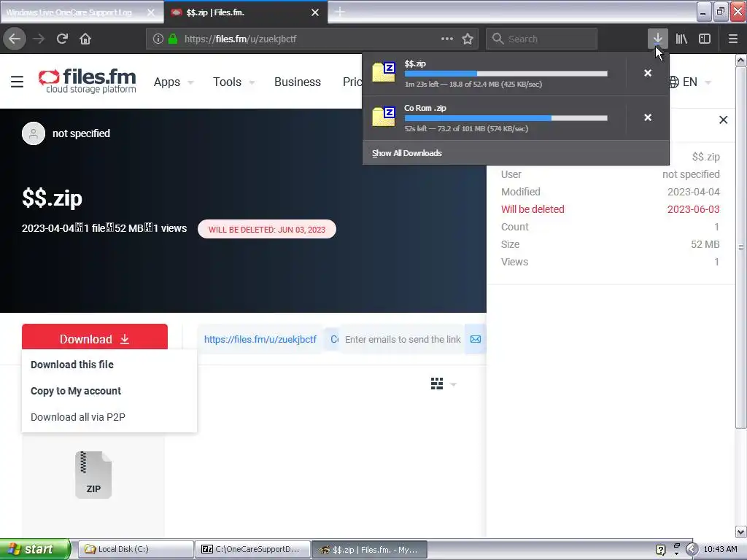Go to files.fm homepage via logo
This screenshot has height=560, width=747.
tap(88, 81)
